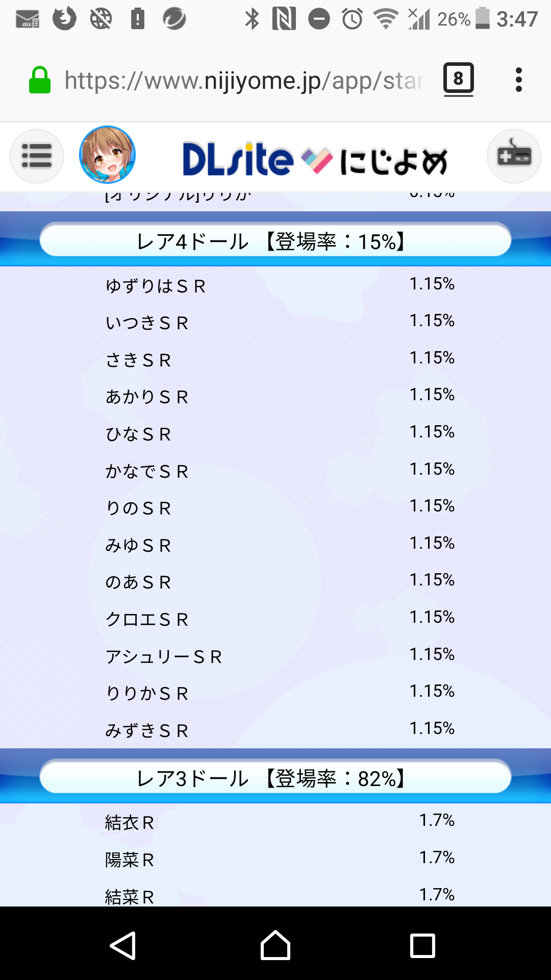Viewport: 551px width, 980px height.
Task: Tap the レア4ドール 登場率15% header
Action: pos(275,240)
